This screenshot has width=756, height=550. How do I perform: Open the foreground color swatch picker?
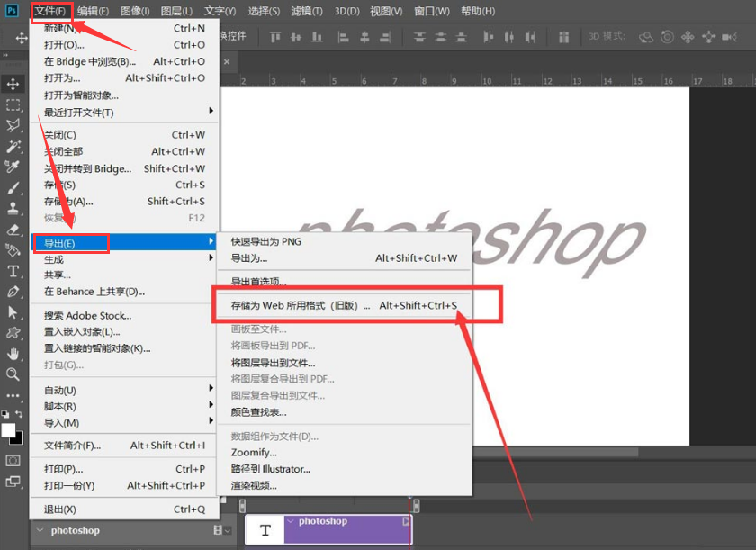pos(8,429)
